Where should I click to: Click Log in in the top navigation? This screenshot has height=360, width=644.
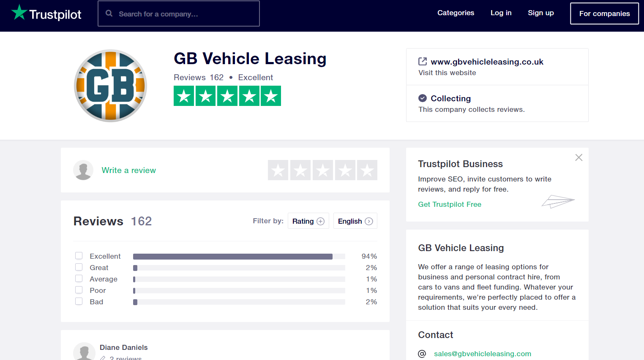pyautogui.click(x=501, y=13)
